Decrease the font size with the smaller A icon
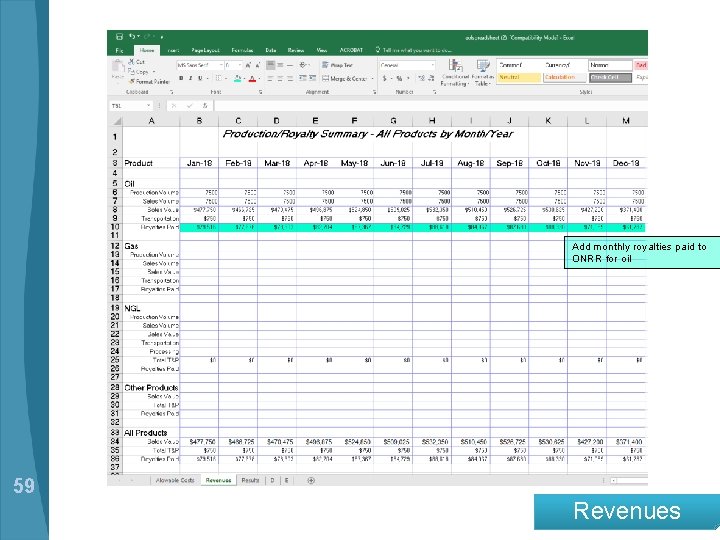 258,66
